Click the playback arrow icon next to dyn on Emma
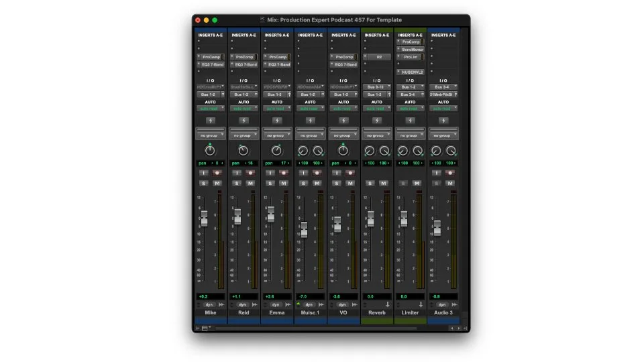This screenshot has width=644, height=362. coord(288,304)
